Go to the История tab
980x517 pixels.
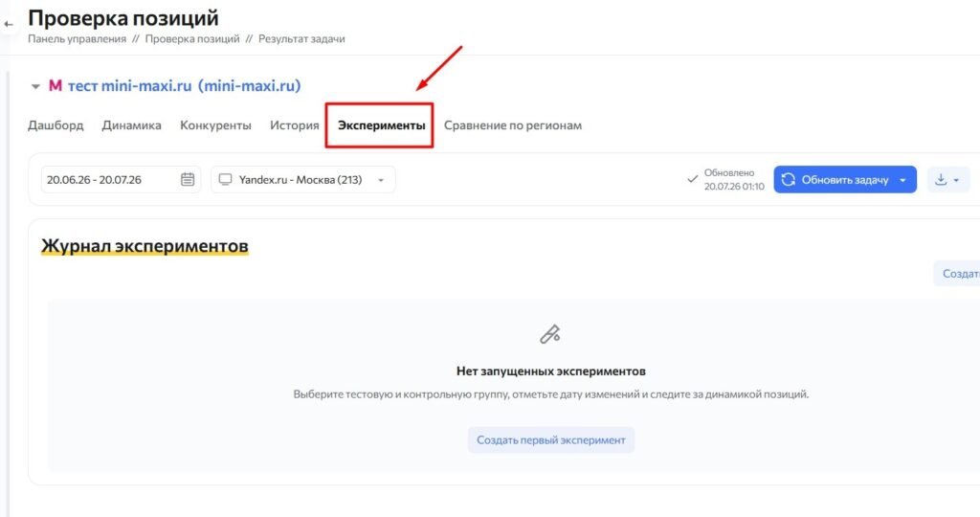(295, 125)
